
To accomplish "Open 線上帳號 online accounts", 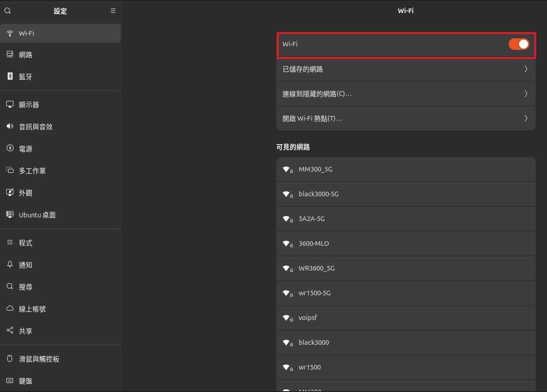I will click(x=60, y=309).
